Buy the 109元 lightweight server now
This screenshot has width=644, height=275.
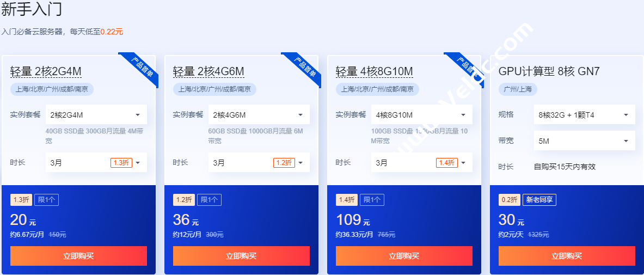404,256
